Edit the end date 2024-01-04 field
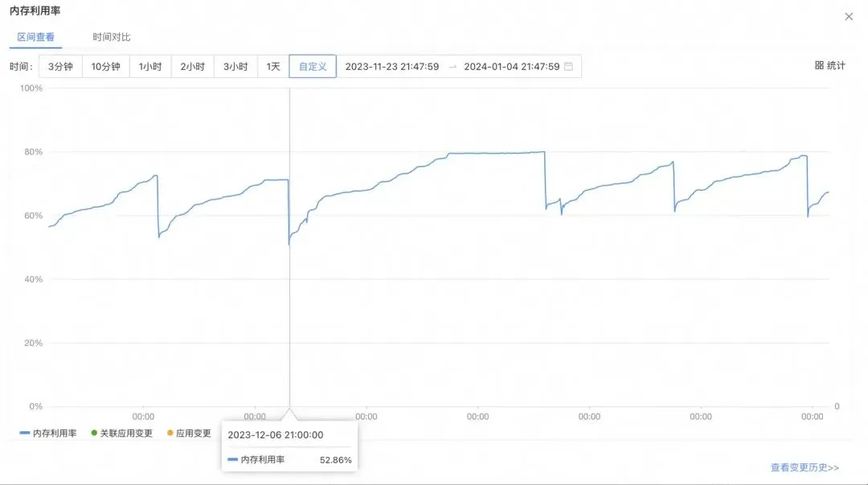Viewport: 868px width, 485px height. click(x=511, y=67)
